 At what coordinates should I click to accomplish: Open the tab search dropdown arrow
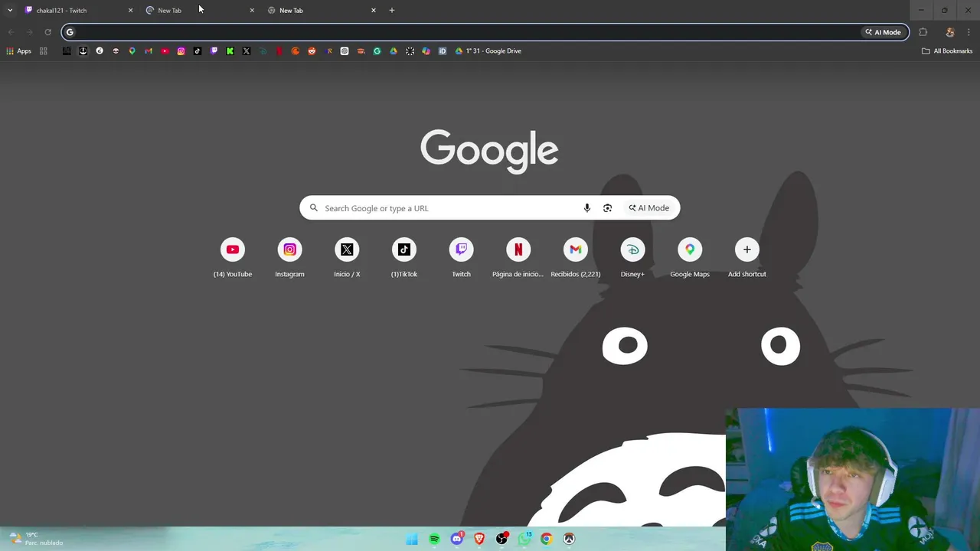[x=10, y=10]
